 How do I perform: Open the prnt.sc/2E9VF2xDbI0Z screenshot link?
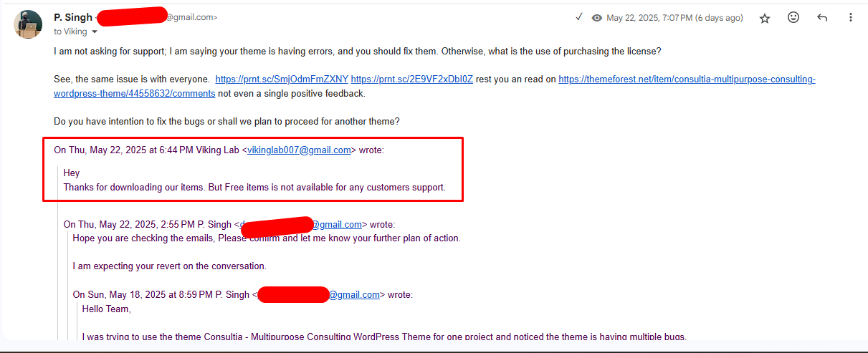point(412,79)
